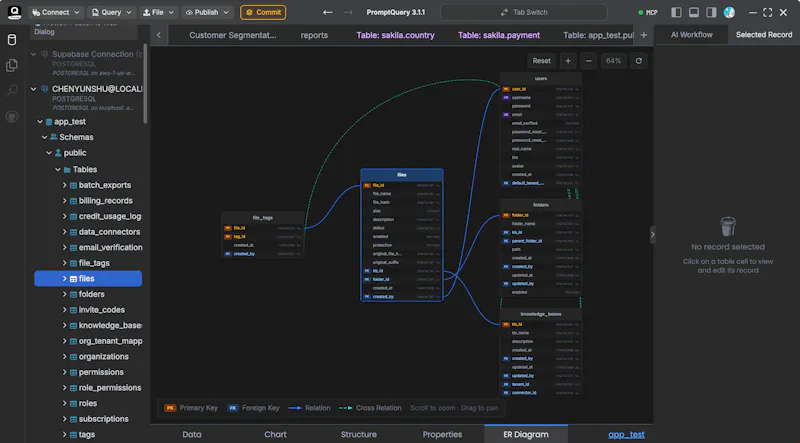Viewport: 800px width, 443px height.
Task: Open the Query dropdown
Action: click(x=111, y=12)
